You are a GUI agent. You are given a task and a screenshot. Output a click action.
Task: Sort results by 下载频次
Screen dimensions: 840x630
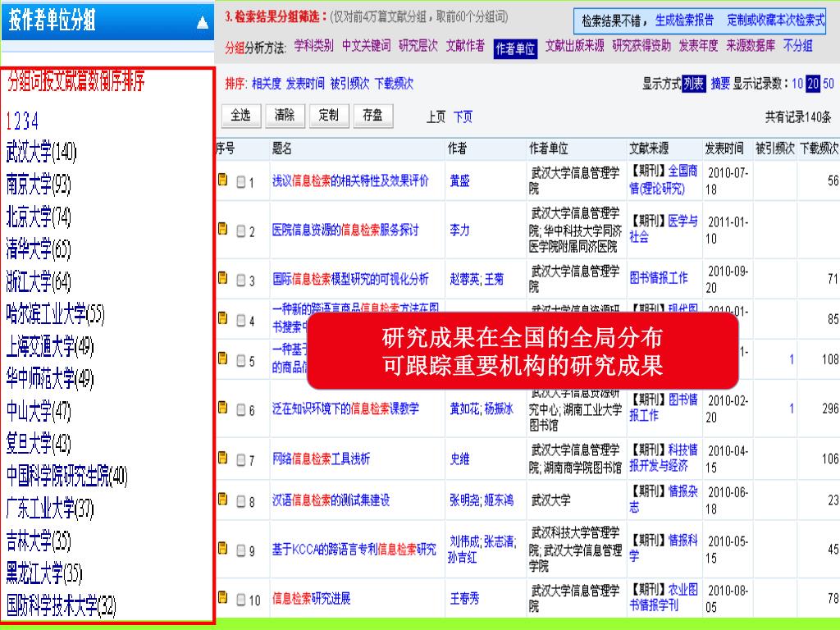click(x=394, y=84)
